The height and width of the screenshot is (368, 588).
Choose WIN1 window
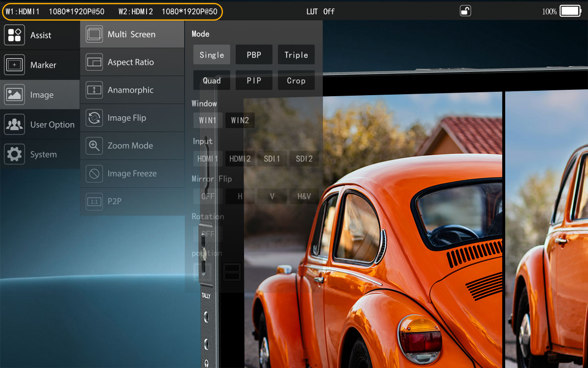208,120
